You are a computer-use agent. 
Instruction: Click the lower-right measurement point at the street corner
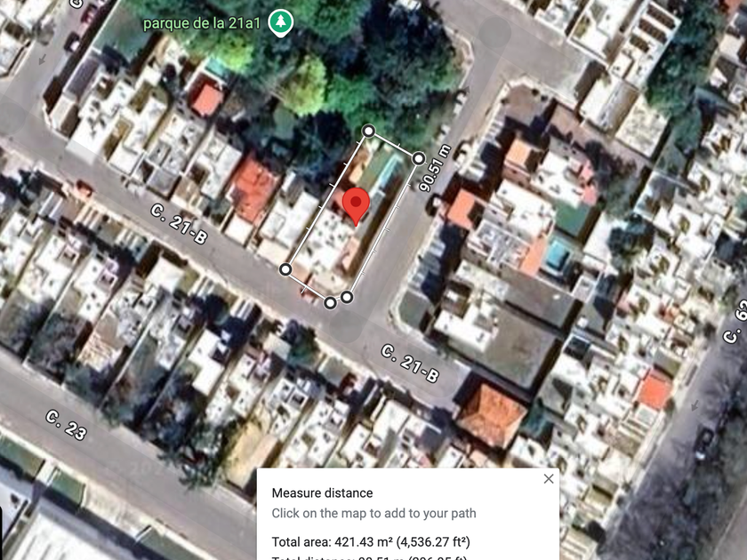point(347,298)
